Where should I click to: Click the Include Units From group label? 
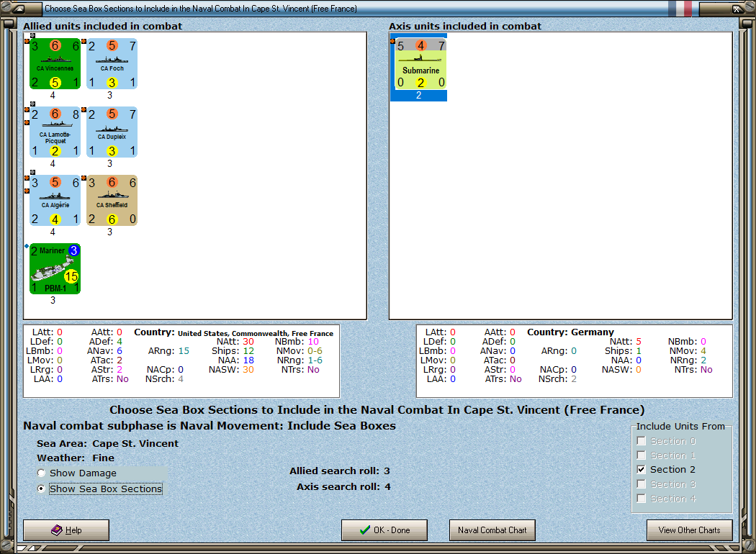[680, 427]
